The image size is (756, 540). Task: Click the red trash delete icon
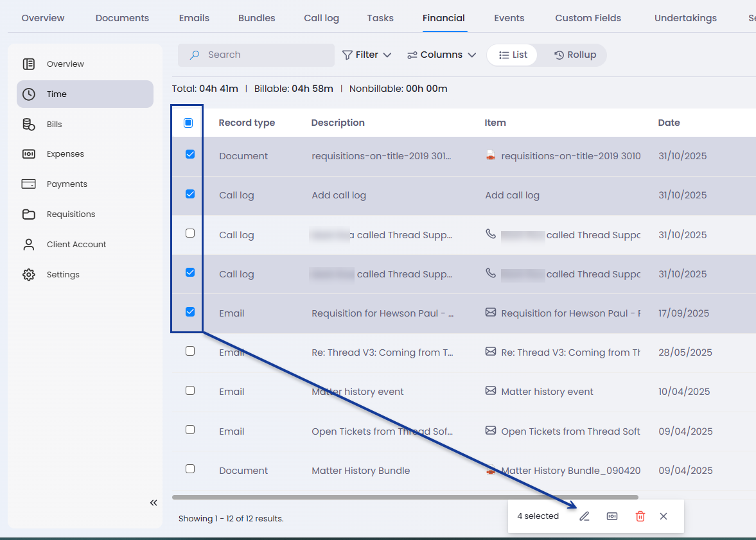point(640,516)
